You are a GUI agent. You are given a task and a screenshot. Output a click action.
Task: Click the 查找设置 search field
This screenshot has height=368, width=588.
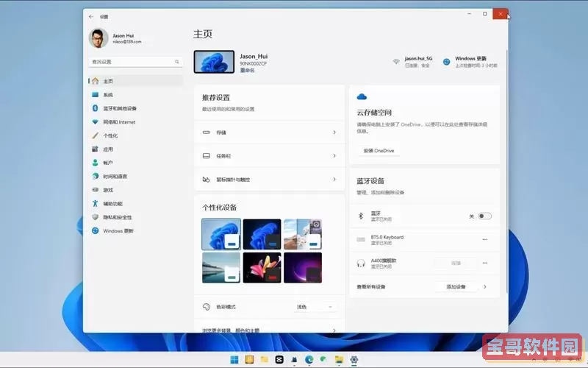[135, 62]
